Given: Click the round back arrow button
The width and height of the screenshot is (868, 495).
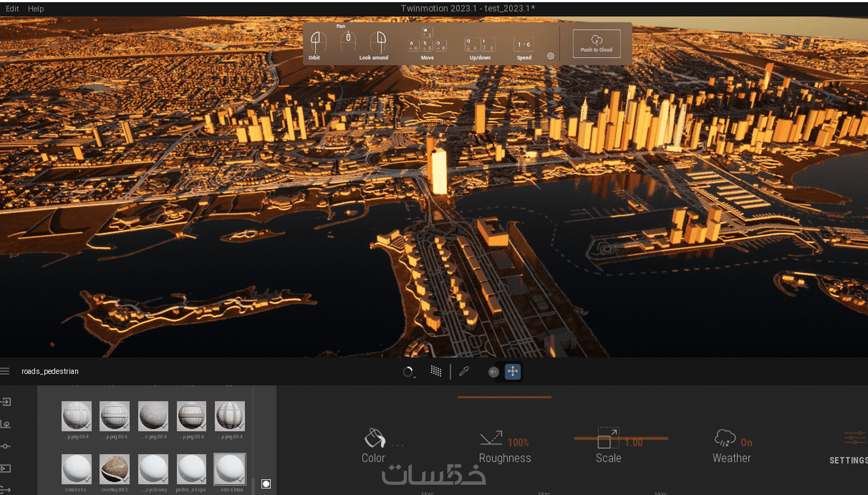Looking at the screenshot, I should tap(493, 372).
